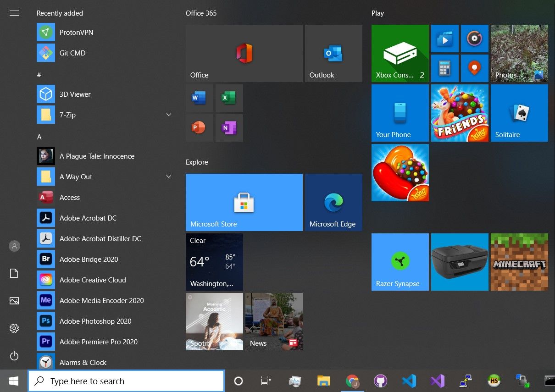Open Pictures from the Start sidebar

click(14, 301)
